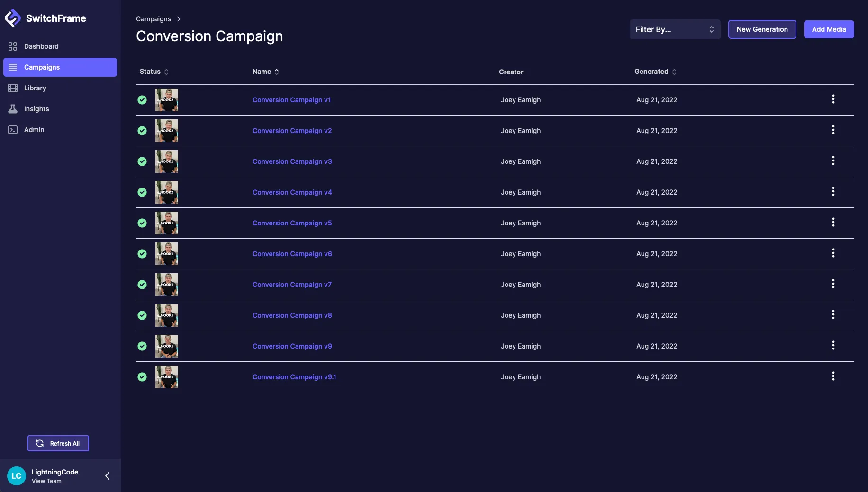Open the Dashboard page

pyautogui.click(x=60, y=46)
